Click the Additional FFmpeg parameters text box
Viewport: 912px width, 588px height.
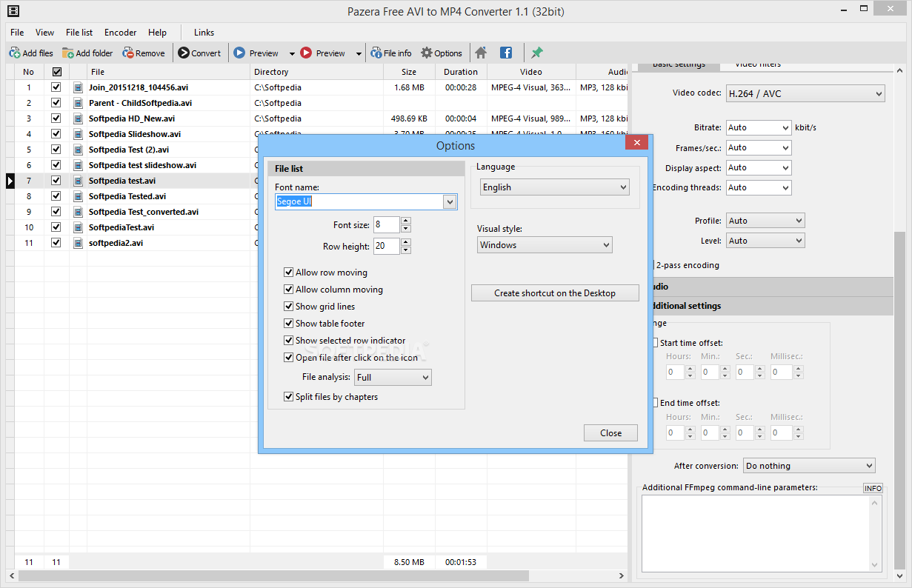(x=755, y=533)
